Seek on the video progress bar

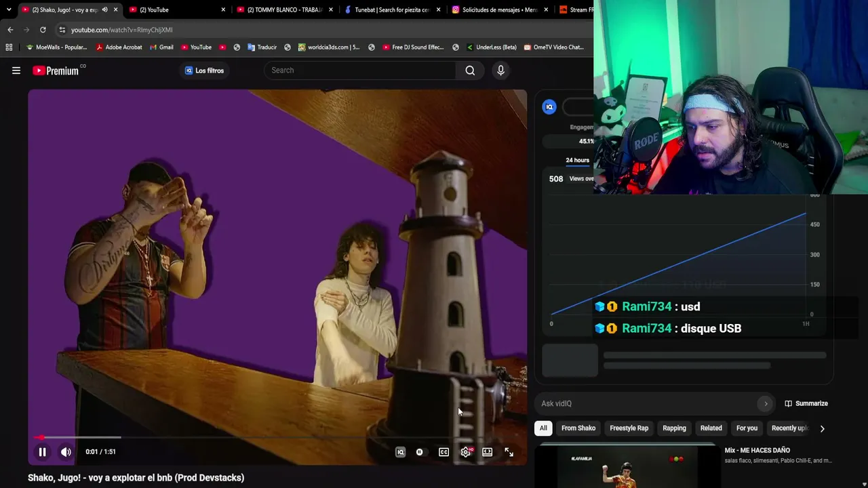(x=277, y=438)
